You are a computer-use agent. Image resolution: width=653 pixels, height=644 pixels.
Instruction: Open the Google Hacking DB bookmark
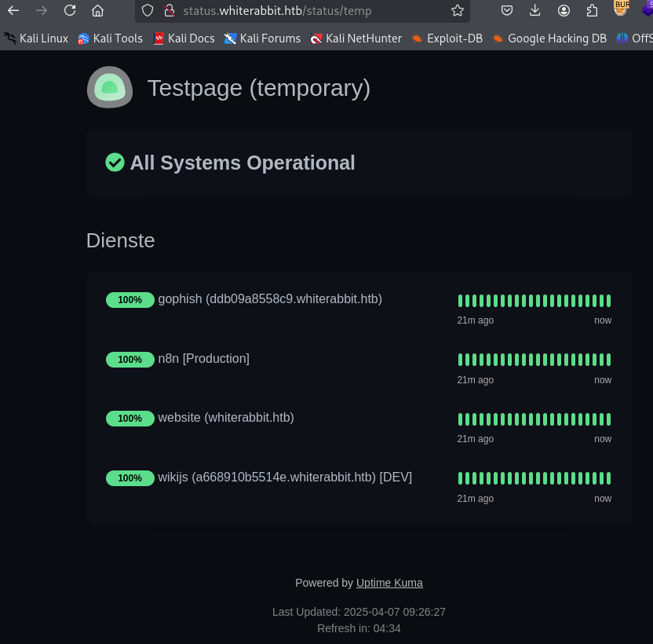pos(549,38)
